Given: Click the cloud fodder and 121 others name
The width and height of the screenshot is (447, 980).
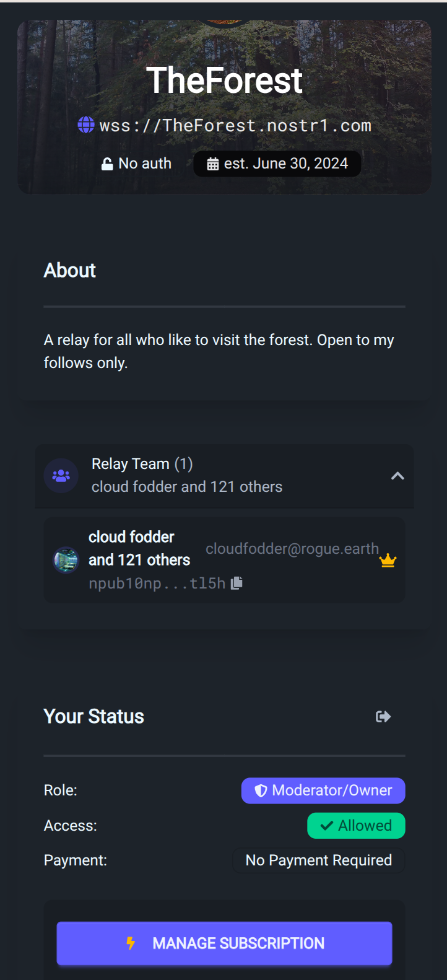Looking at the screenshot, I should [139, 548].
